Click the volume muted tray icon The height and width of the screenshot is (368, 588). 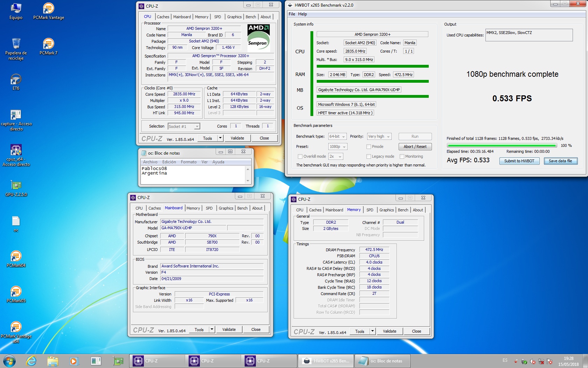pyautogui.click(x=533, y=361)
